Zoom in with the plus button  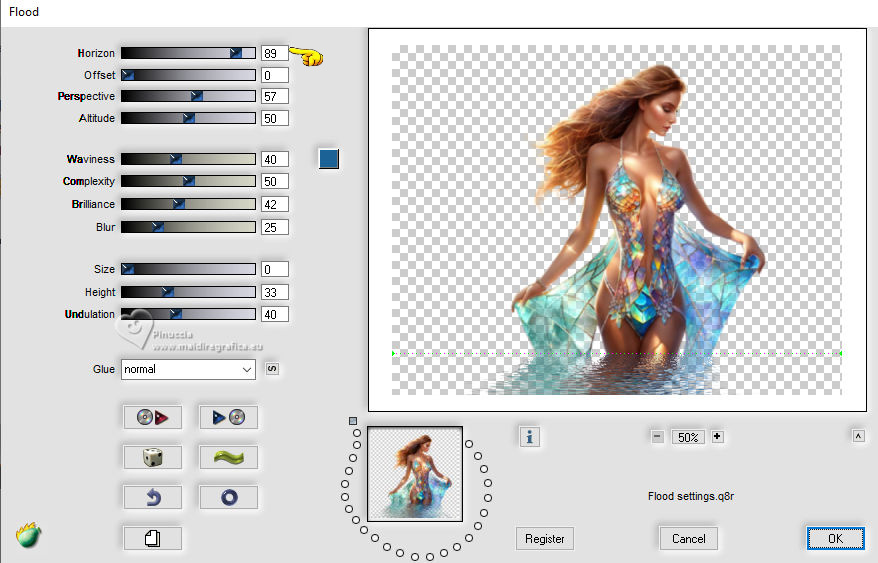pos(717,437)
